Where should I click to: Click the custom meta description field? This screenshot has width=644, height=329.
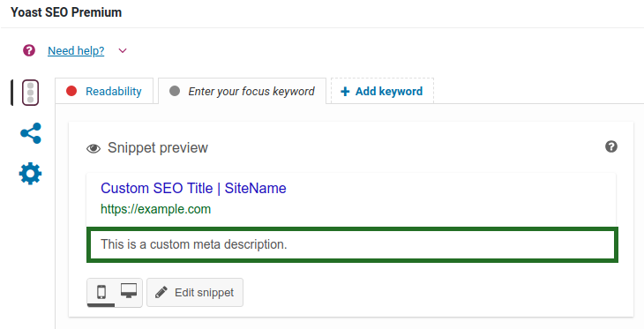pos(352,244)
